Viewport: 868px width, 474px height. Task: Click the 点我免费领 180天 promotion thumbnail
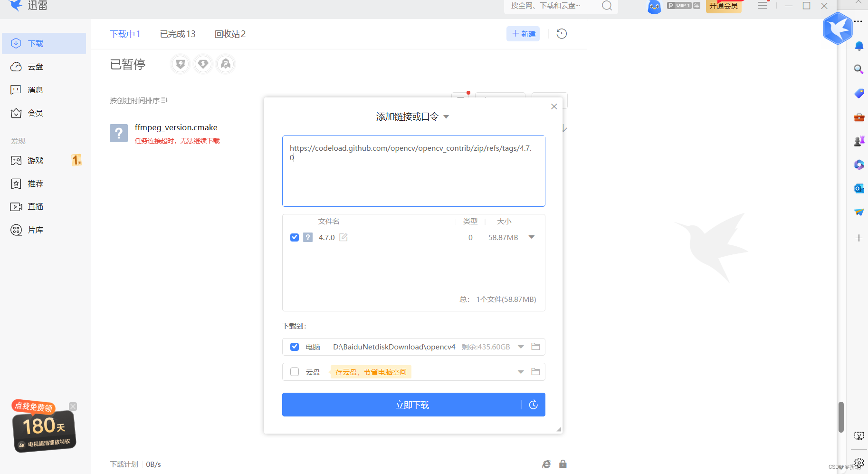coord(44,426)
